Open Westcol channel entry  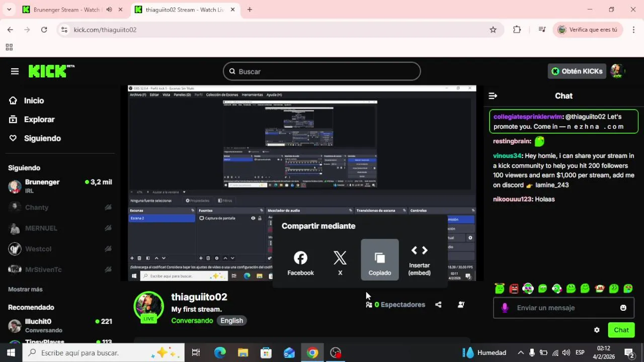60,249
